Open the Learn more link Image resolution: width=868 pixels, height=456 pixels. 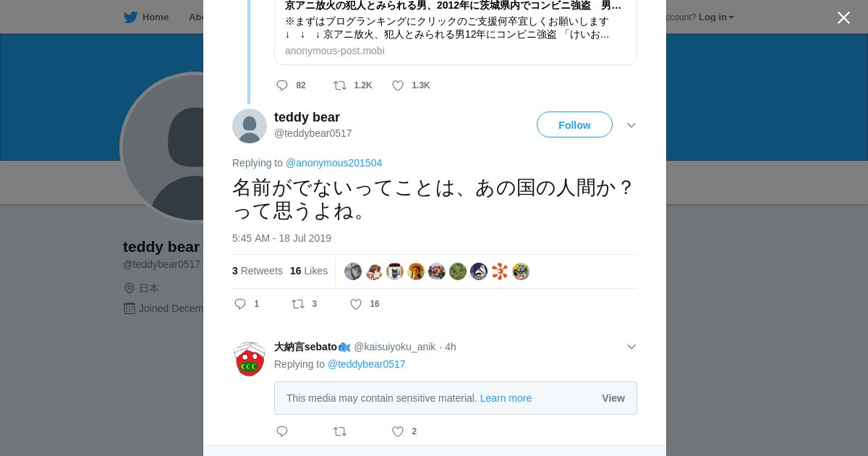pyautogui.click(x=506, y=398)
